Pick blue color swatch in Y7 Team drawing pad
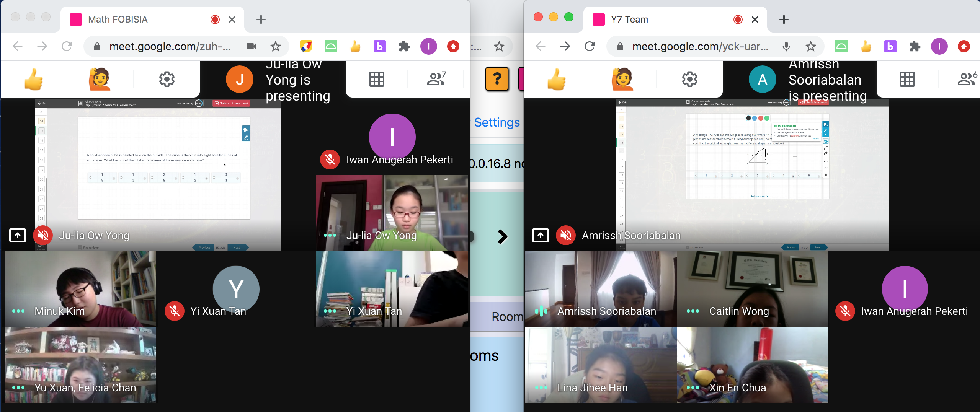Viewport: 980px width, 412px height. click(755, 118)
